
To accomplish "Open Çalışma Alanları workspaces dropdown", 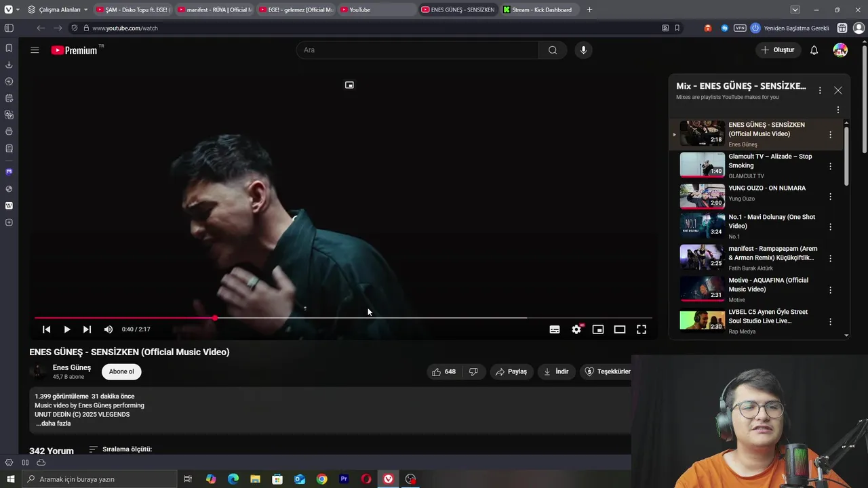I will [58, 9].
